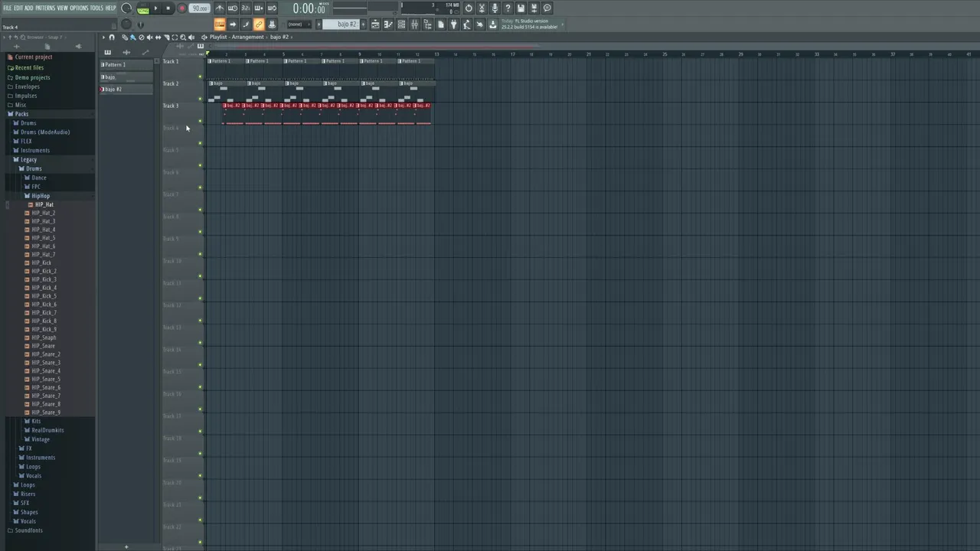The height and width of the screenshot is (551, 980).
Task: Expand the RealDrumkits folder
Action: coord(47,430)
